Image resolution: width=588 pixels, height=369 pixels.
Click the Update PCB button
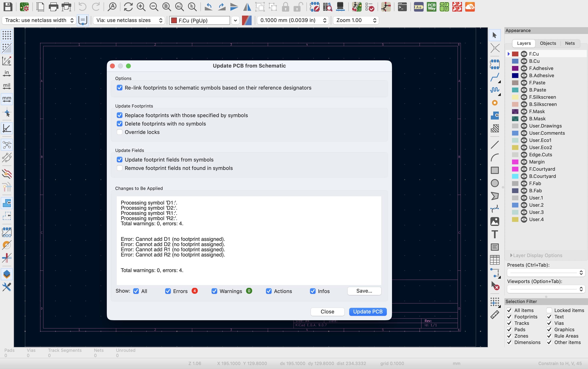coord(368,312)
